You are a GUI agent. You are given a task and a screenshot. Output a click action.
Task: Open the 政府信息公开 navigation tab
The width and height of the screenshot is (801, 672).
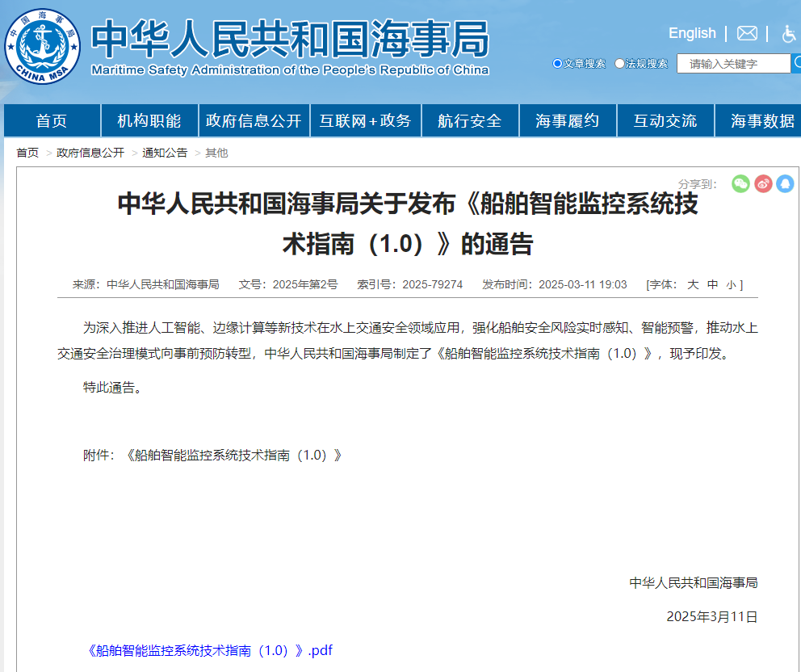coord(254,120)
